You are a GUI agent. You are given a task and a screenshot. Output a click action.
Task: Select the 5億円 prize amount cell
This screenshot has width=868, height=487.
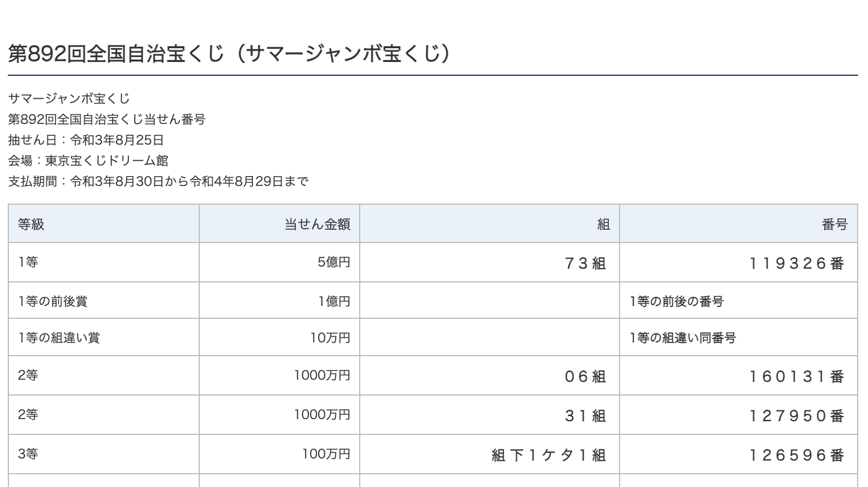(334, 263)
